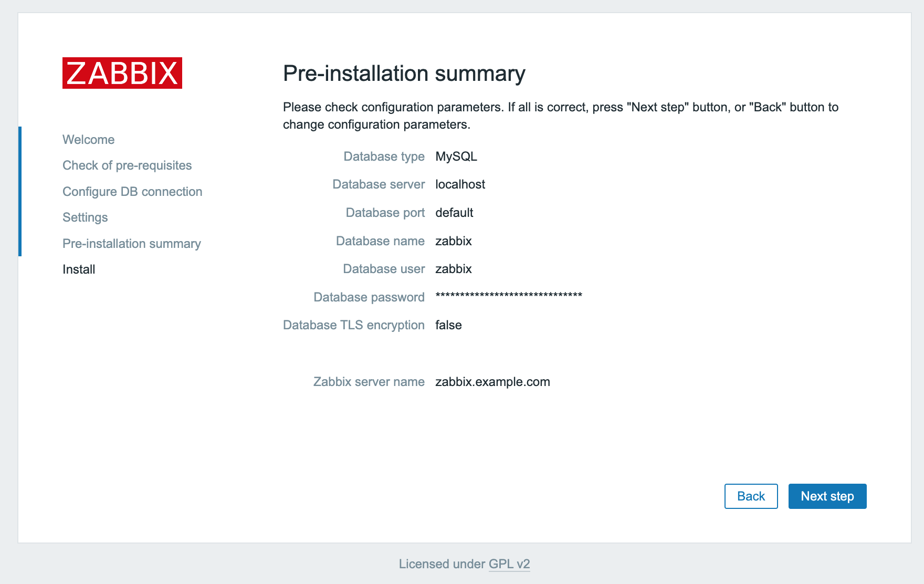Select the Install step in sidebar

[x=79, y=269]
